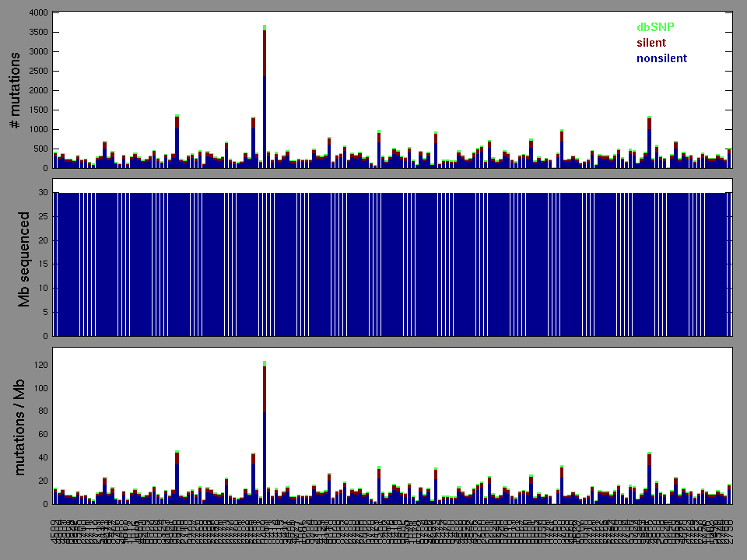747x560 pixels.
Task: Click the tallest bar in the mutations/Mb chart
Action: [x=265, y=436]
